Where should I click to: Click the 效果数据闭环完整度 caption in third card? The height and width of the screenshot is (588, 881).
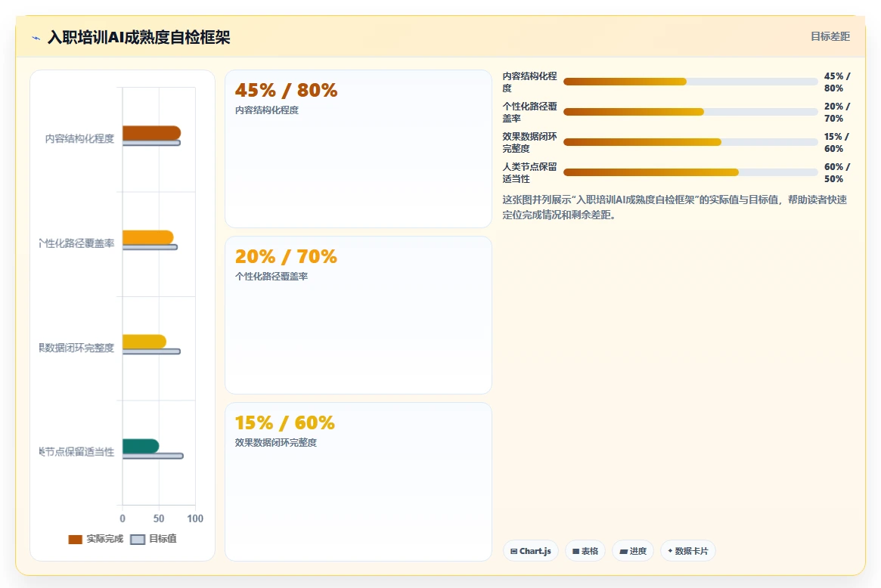click(276, 443)
